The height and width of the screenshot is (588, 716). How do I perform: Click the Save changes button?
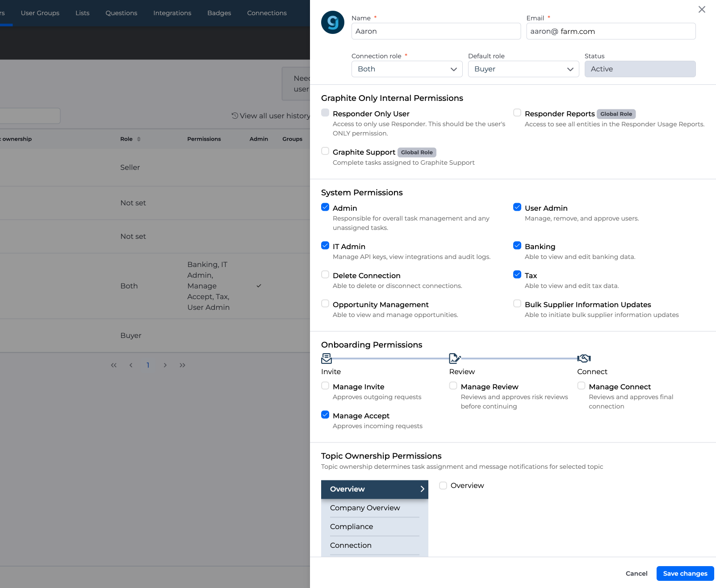point(685,573)
